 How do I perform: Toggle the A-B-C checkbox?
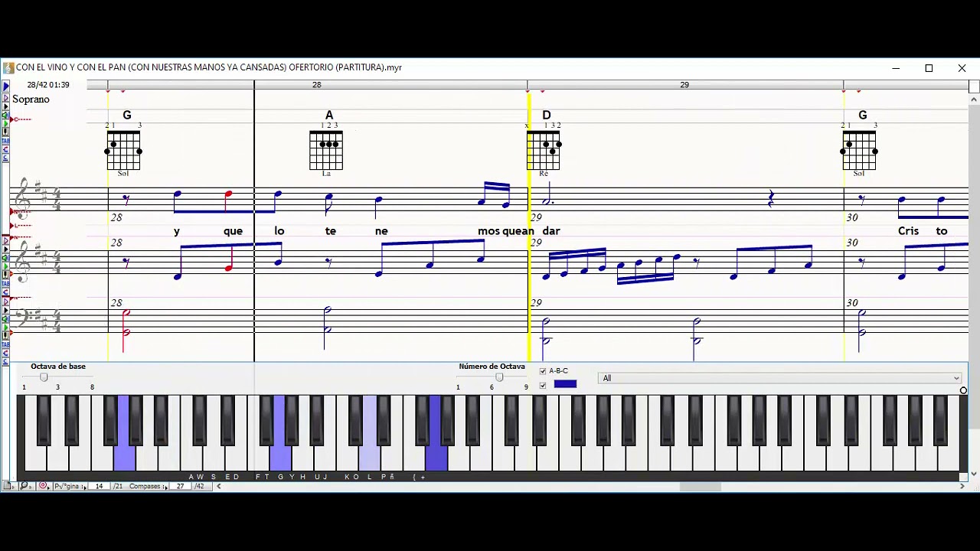tap(543, 371)
